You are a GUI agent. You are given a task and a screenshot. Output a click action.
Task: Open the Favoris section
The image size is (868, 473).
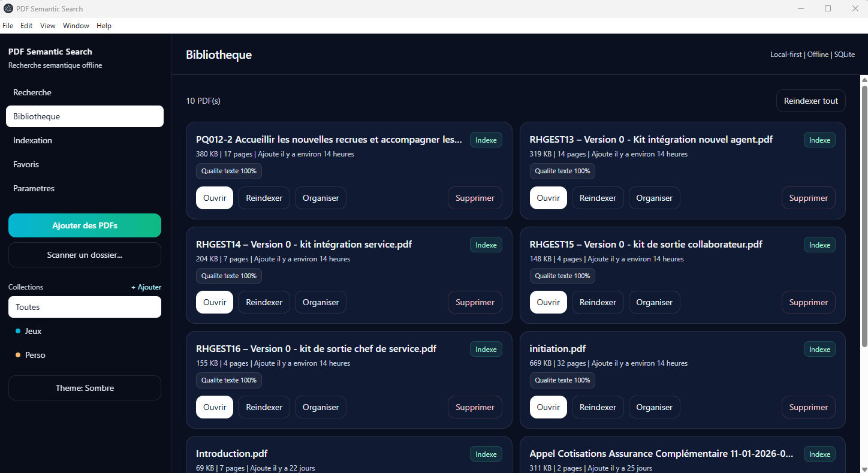(26, 164)
